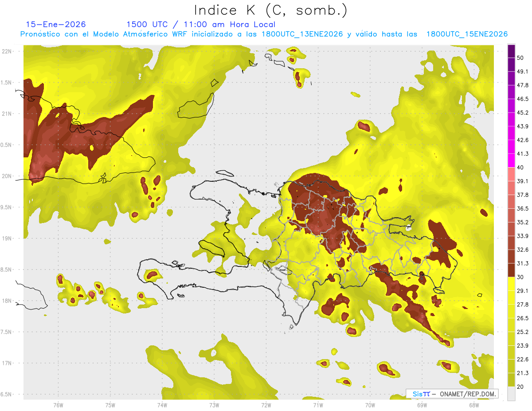The height and width of the screenshot is (411, 532).
Task: Click the legend value '21.3'
Action: pyautogui.click(x=522, y=373)
